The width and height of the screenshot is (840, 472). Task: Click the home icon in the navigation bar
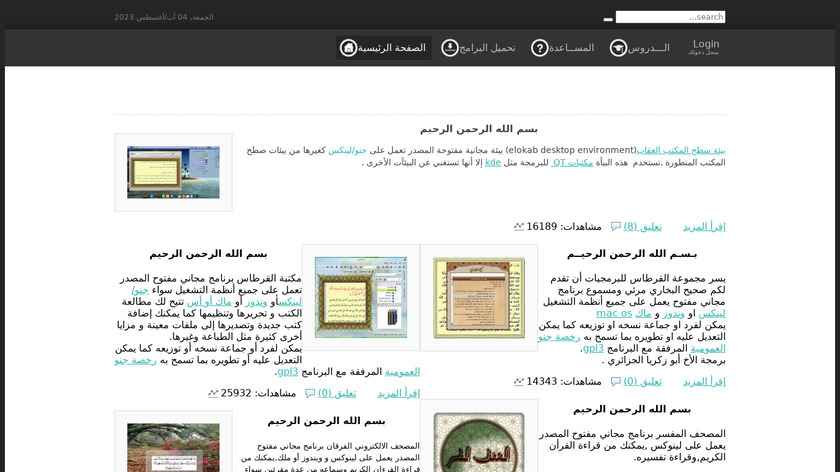[x=348, y=48]
